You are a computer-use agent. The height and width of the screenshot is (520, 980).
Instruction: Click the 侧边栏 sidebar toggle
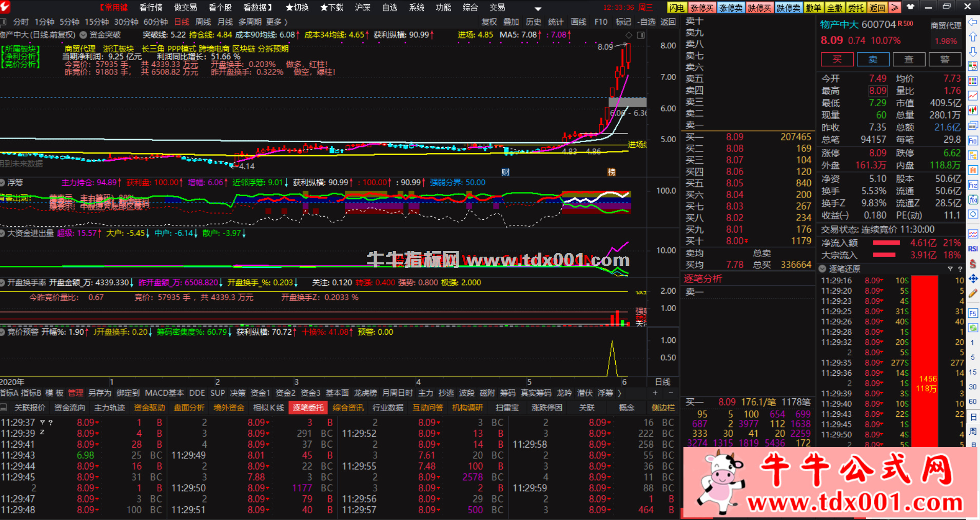click(663, 408)
